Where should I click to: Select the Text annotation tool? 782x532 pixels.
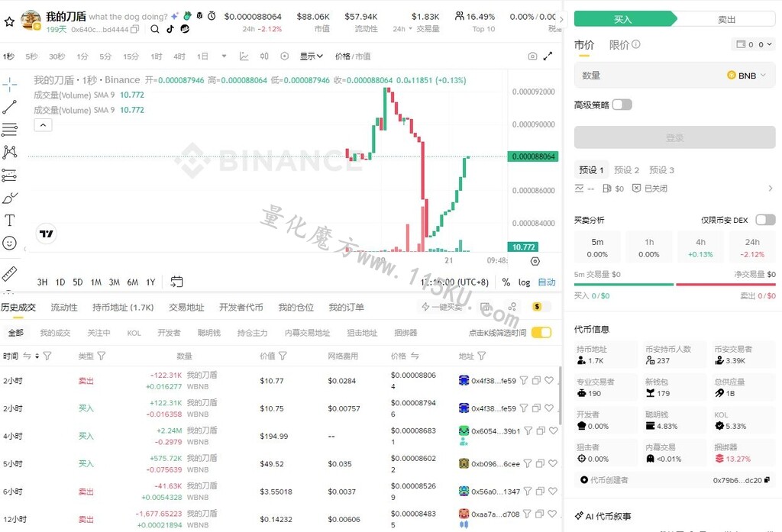pos(9,221)
